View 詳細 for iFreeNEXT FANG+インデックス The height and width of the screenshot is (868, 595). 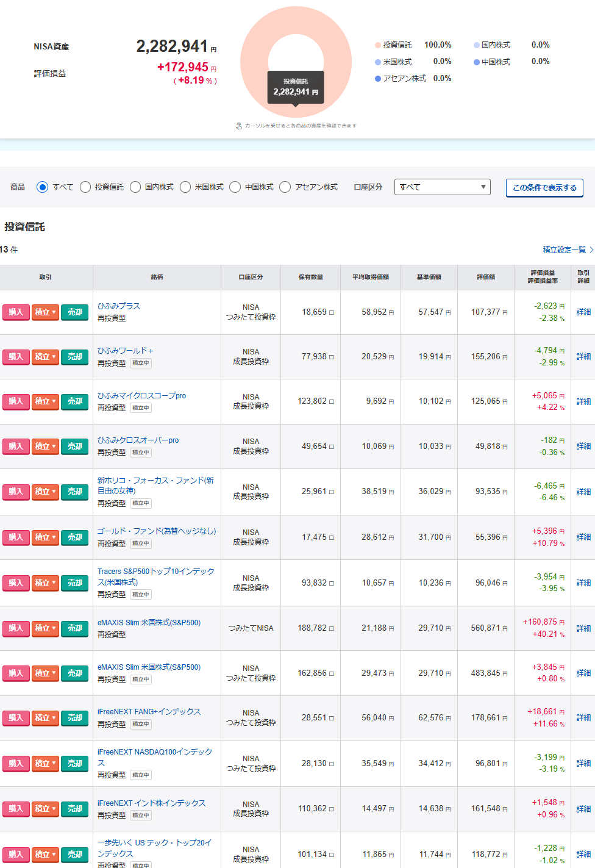(x=583, y=718)
